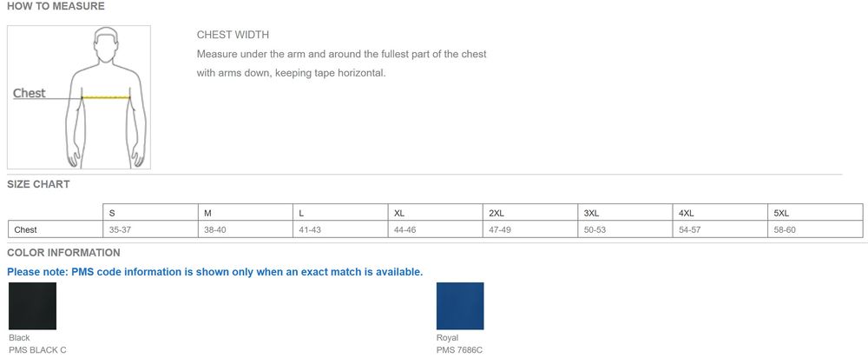The height and width of the screenshot is (358, 868).
Task: Click the PMS BLACK C color code text
Action: click(x=37, y=350)
